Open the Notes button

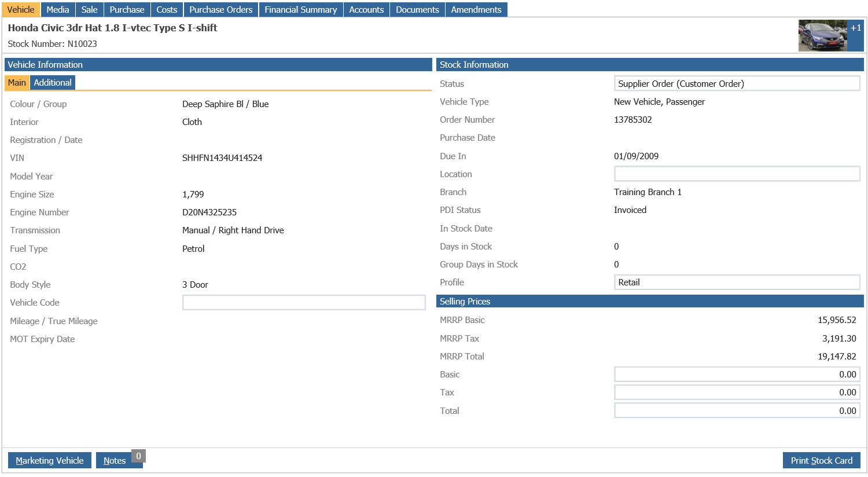tap(115, 460)
